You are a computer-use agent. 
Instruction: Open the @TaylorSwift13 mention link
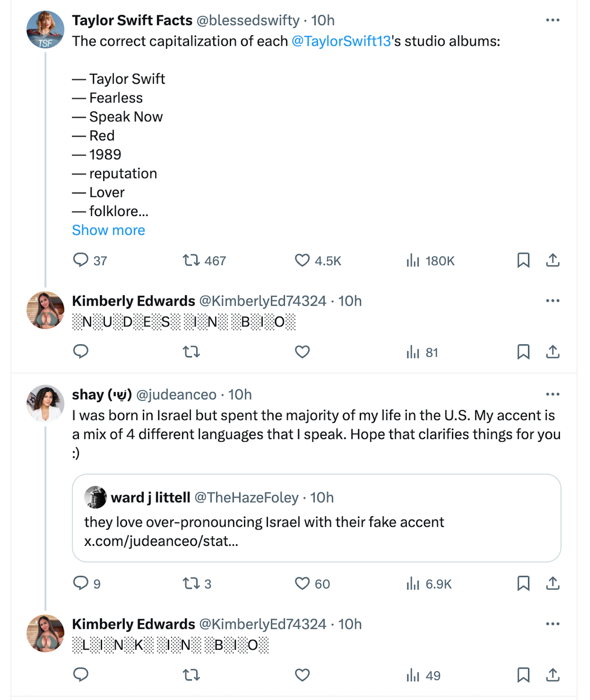341,41
